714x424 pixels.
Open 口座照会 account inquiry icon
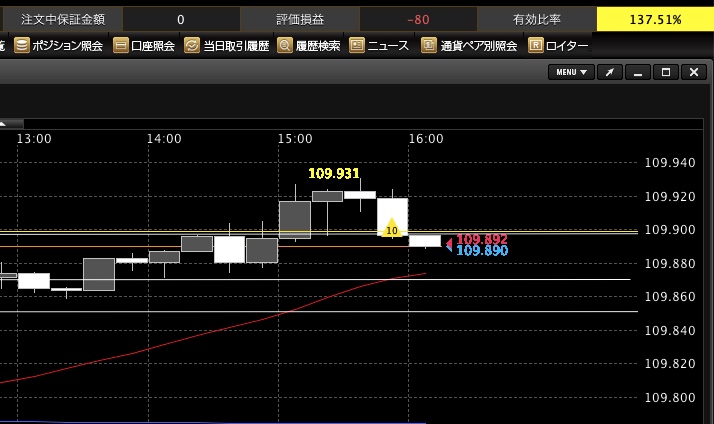[x=121, y=45]
